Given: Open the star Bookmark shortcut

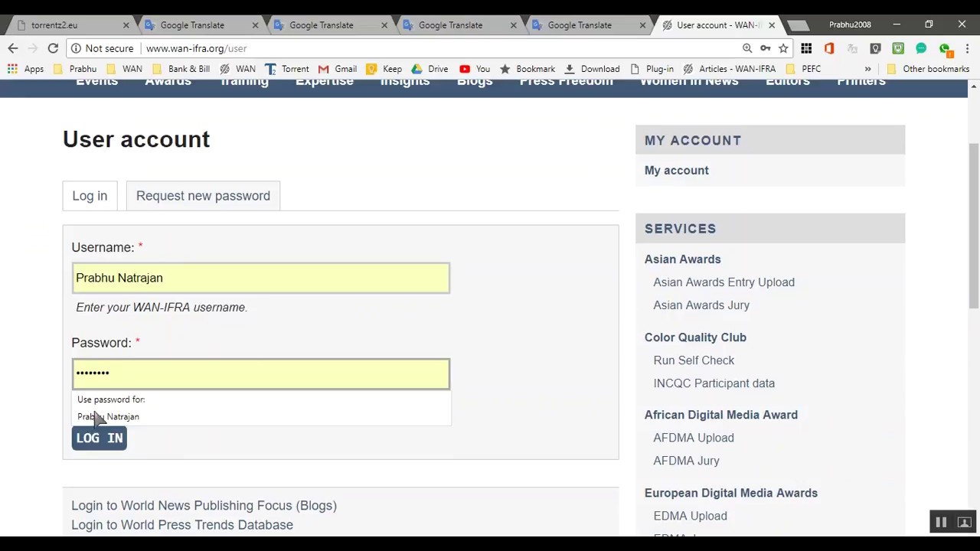Looking at the screenshot, I should click(528, 69).
